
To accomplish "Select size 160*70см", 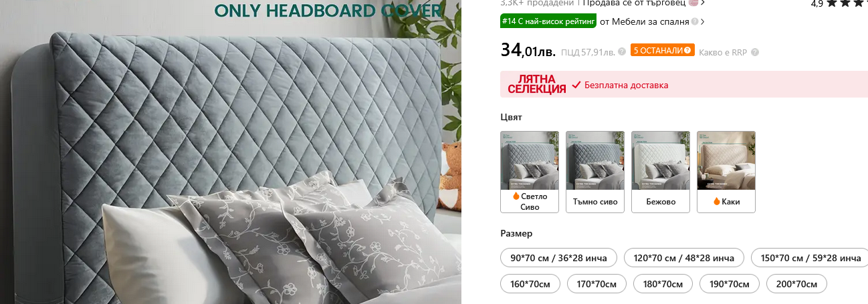I will pos(530,284).
